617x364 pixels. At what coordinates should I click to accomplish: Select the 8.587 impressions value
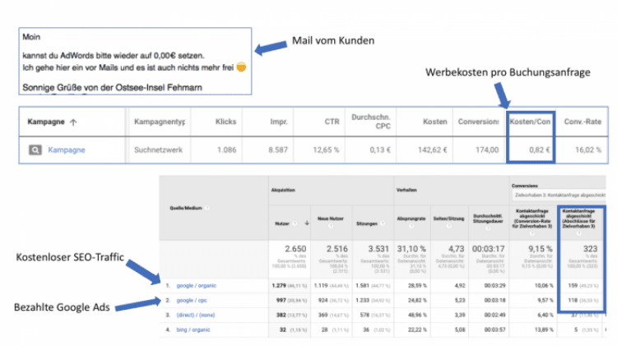[278, 150]
